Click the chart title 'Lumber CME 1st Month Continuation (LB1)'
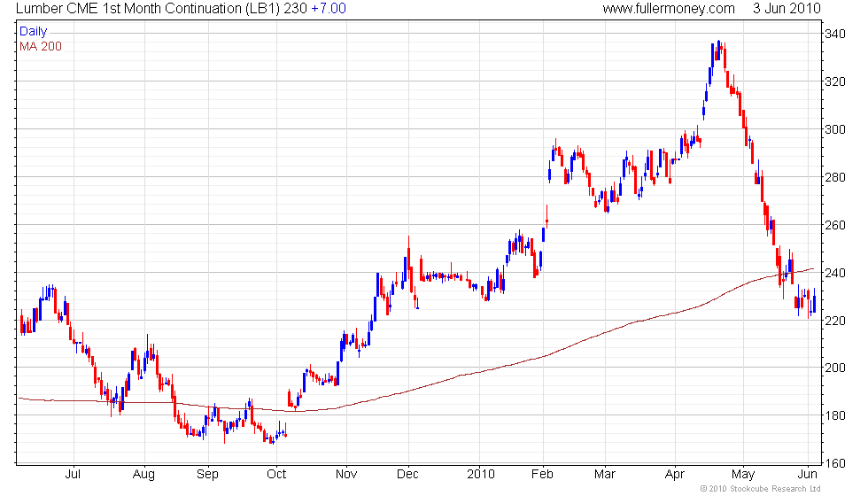This screenshot has height=496, width=868. point(149,9)
